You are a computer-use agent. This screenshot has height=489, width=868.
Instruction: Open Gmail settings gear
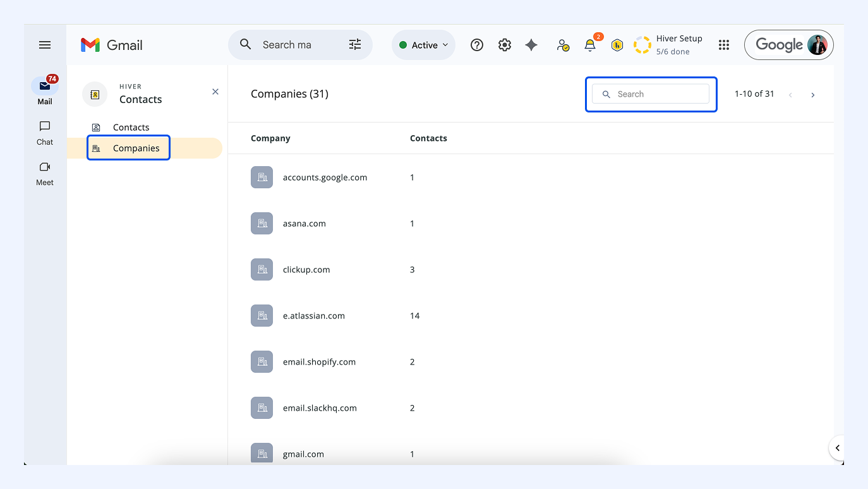coord(504,45)
